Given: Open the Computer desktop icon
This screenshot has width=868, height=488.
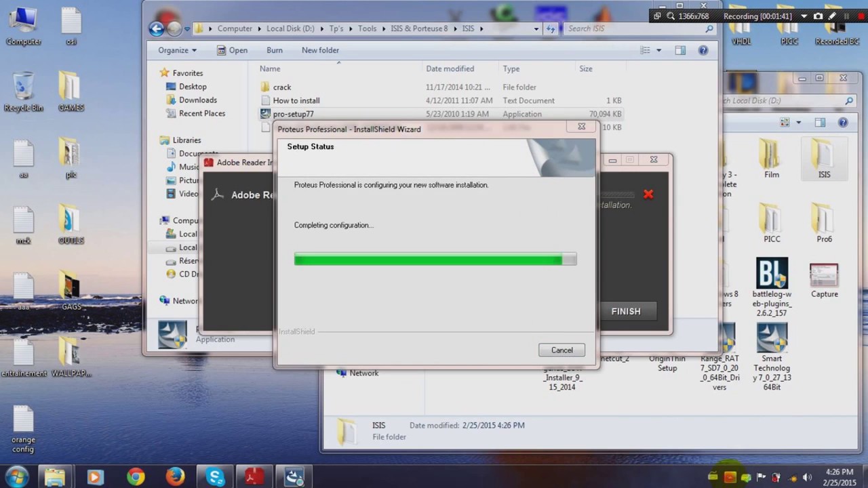Looking at the screenshot, I should click(x=23, y=25).
